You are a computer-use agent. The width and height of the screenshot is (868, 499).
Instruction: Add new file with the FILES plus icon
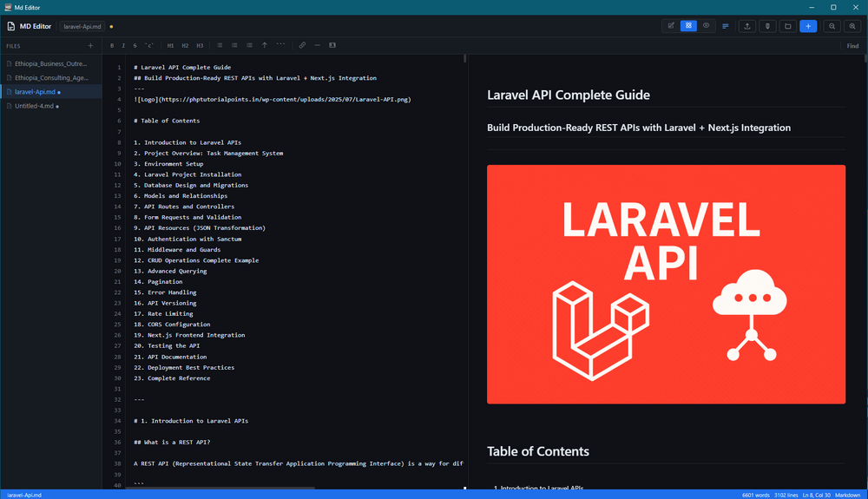(x=91, y=46)
